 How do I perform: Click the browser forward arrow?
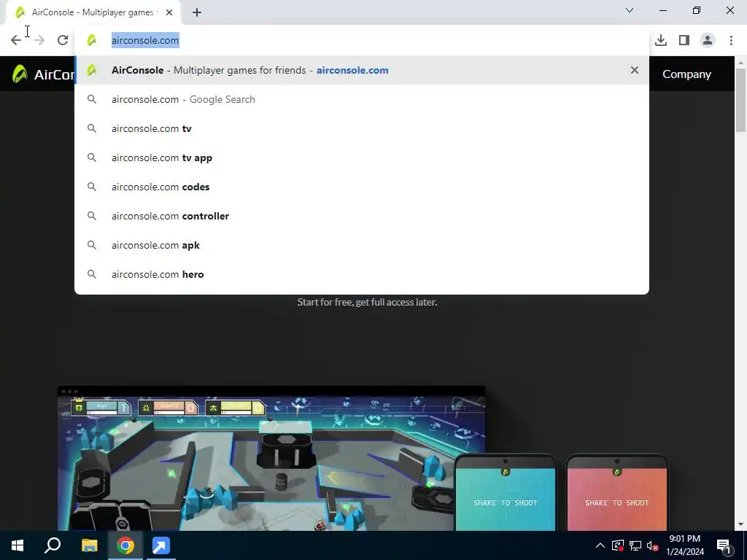coord(39,41)
